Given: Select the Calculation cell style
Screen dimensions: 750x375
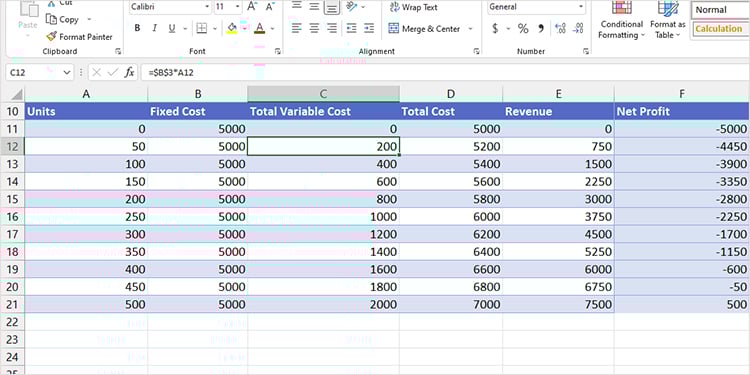Looking at the screenshot, I should (720, 29).
